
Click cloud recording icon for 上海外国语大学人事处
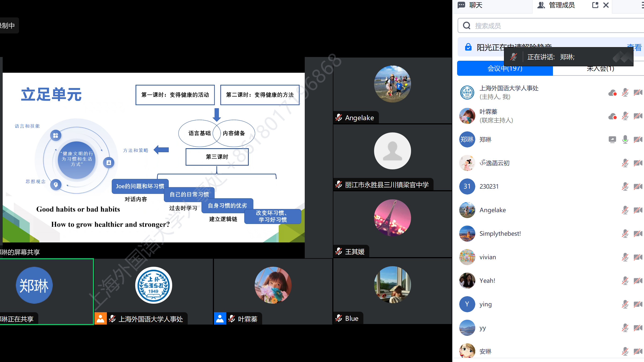612,93
